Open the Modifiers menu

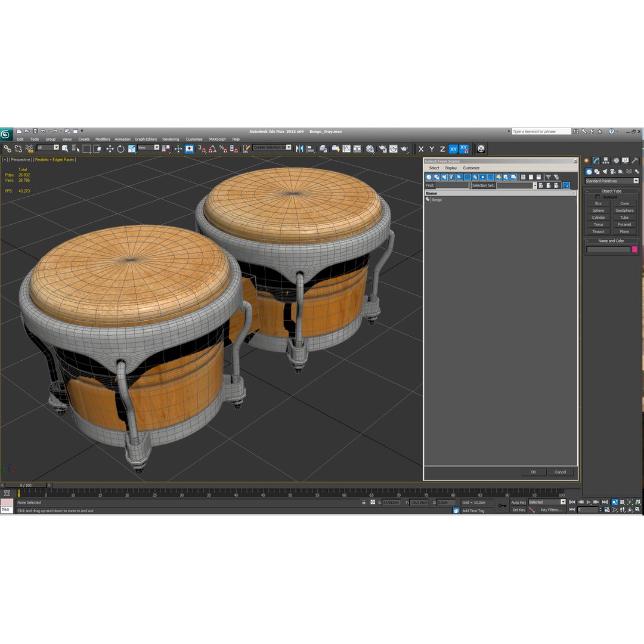(103, 139)
